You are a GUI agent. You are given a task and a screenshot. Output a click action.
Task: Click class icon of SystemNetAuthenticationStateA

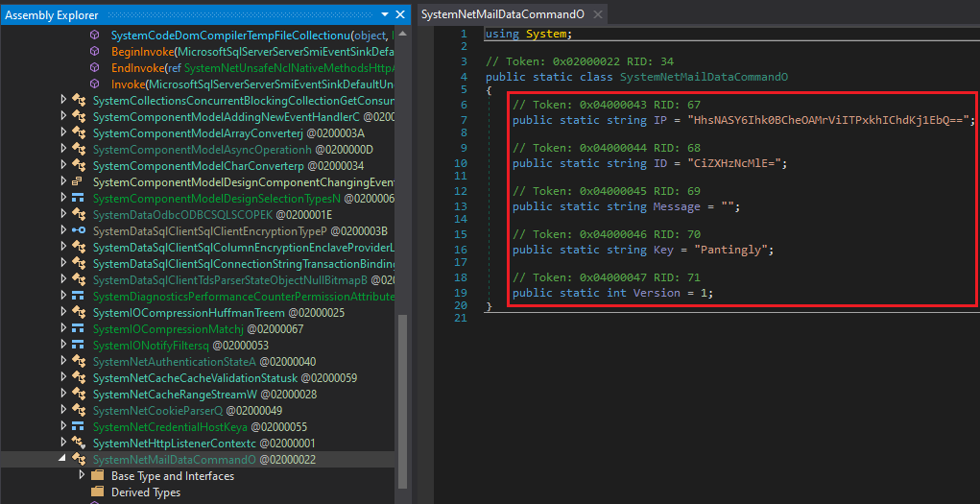pyautogui.click(x=79, y=360)
